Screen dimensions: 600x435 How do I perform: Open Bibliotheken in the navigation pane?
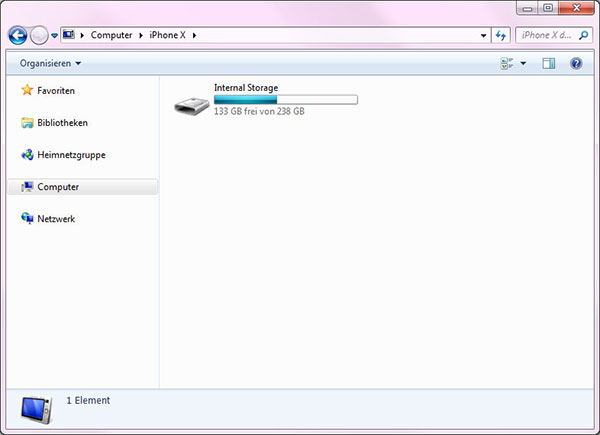click(62, 123)
